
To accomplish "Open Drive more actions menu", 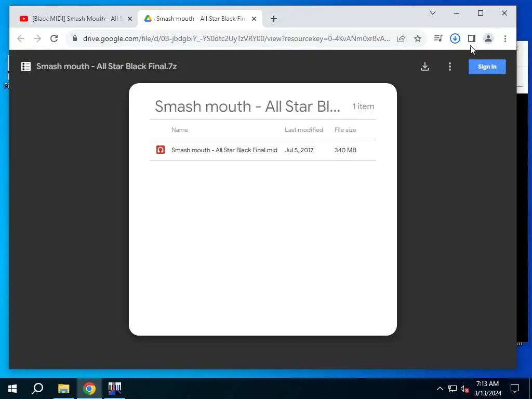I will point(450,66).
